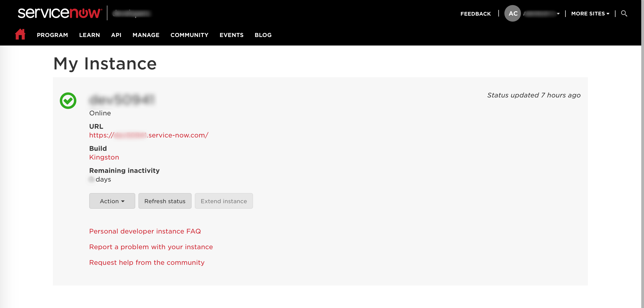This screenshot has width=644, height=308.
Task: Click the Extend instance button
Action: (x=224, y=201)
